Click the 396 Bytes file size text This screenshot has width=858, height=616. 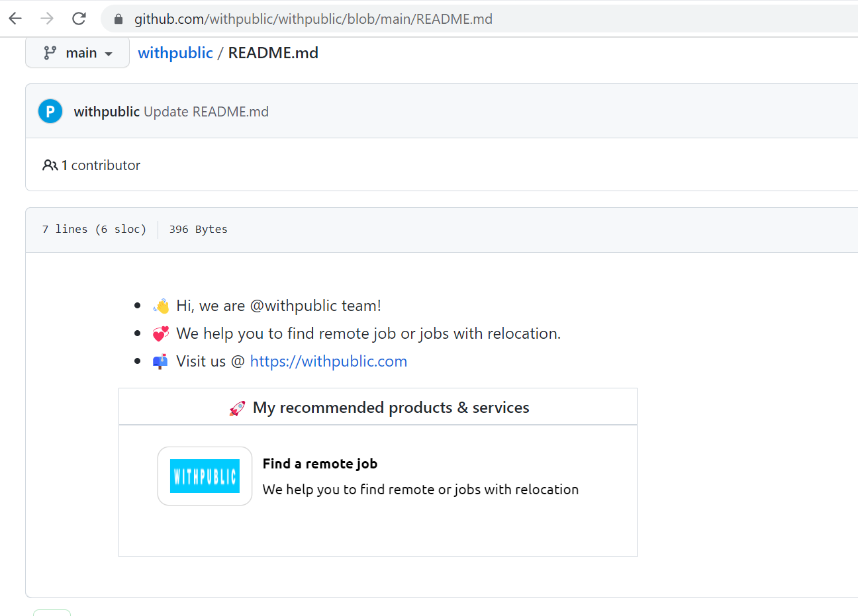tap(198, 229)
